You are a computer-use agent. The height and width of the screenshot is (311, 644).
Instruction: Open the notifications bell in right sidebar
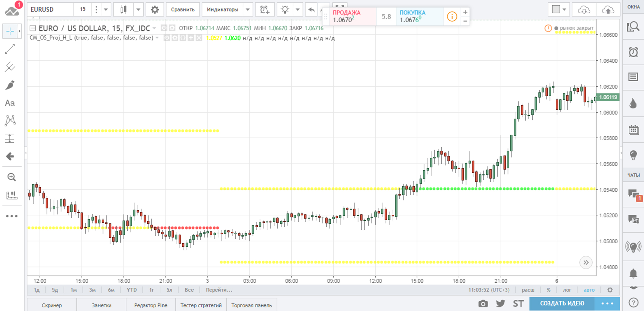[633, 273]
